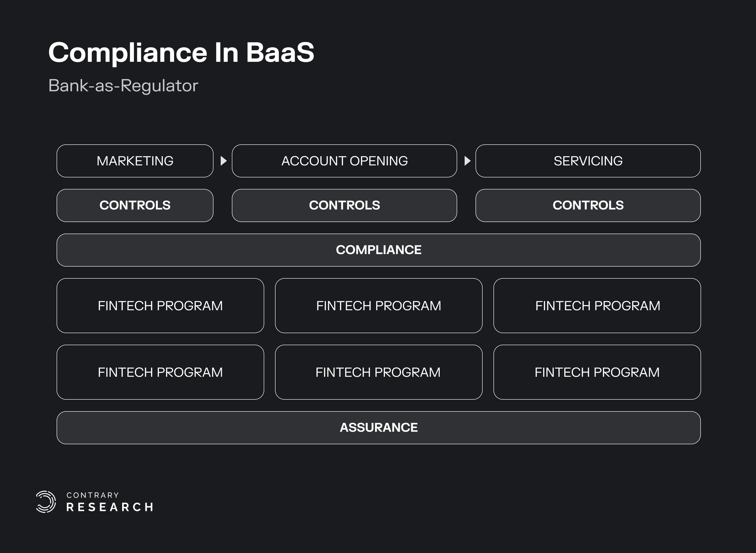This screenshot has height=553, width=756.
Task: Click the wide ASSURANCE bar
Action: 378,427
